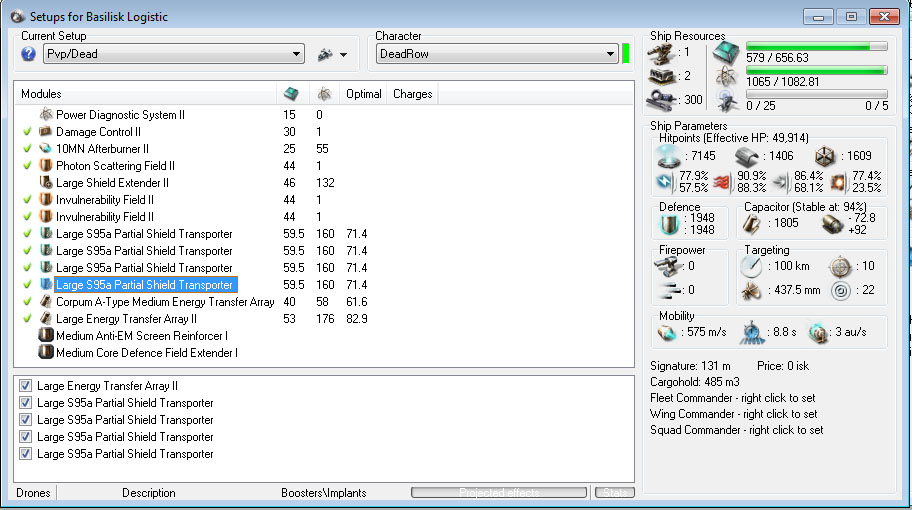
Task: Switch to the Description tab
Action: tap(149, 493)
